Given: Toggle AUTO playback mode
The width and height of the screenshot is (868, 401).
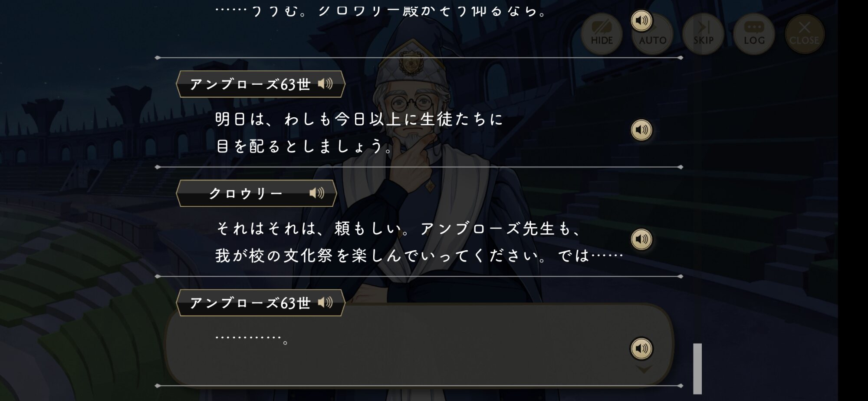Looking at the screenshot, I should coord(652,33).
